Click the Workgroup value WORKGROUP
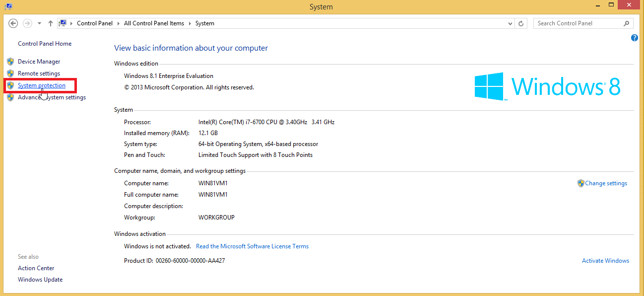 pyautogui.click(x=216, y=218)
